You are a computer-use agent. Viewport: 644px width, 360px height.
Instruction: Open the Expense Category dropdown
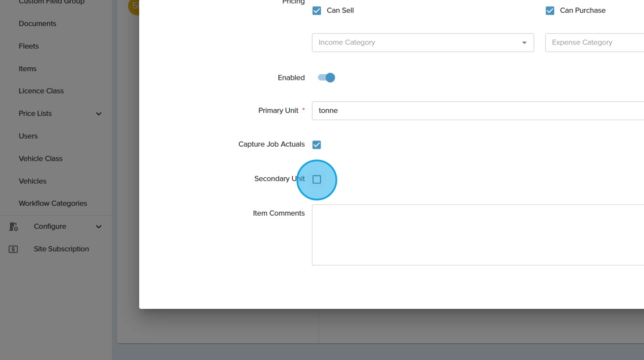[594, 43]
